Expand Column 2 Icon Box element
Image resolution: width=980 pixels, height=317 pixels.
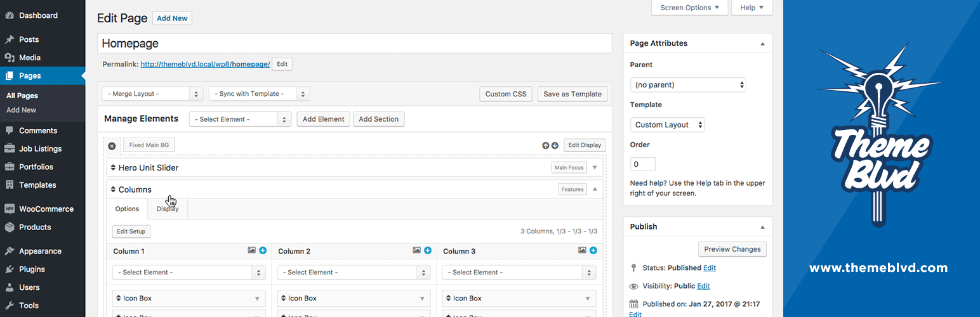pos(422,299)
